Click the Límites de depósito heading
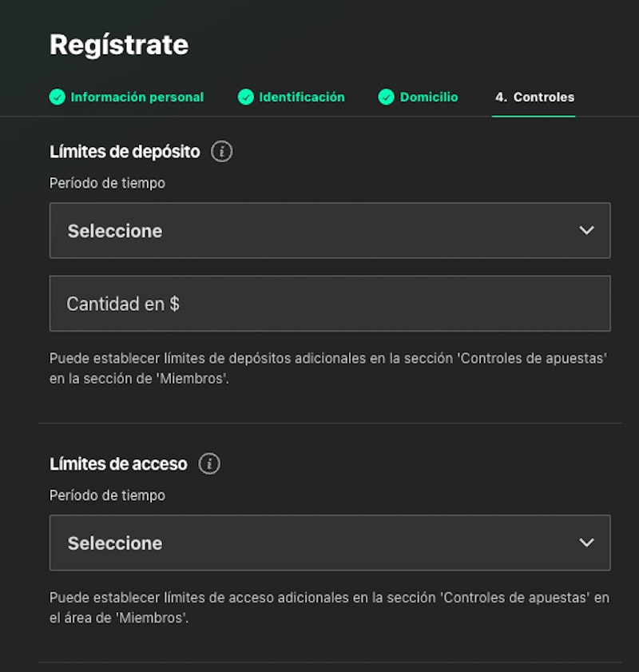The image size is (639, 672). (125, 151)
